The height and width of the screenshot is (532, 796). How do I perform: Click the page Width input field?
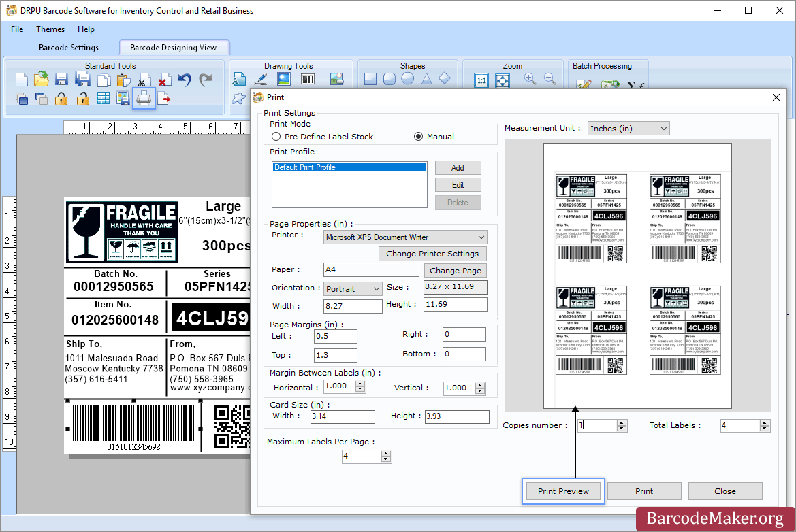[353, 306]
